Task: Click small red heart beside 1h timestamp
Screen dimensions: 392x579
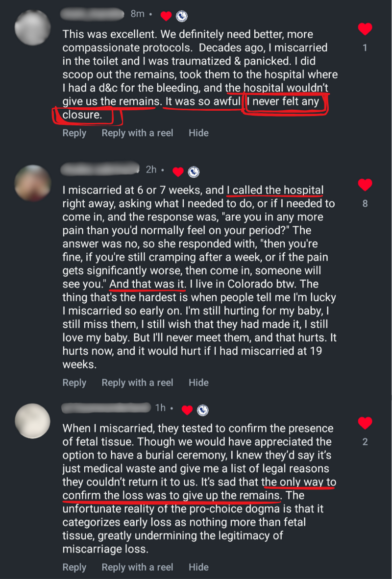Action: 187,410
